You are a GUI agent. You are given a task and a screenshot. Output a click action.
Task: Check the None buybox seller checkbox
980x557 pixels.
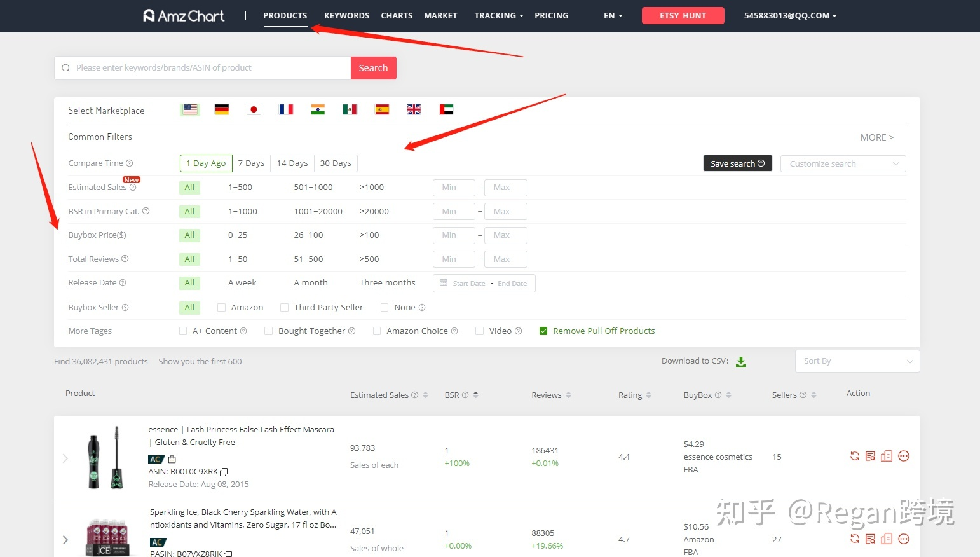[x=385, y=307]
